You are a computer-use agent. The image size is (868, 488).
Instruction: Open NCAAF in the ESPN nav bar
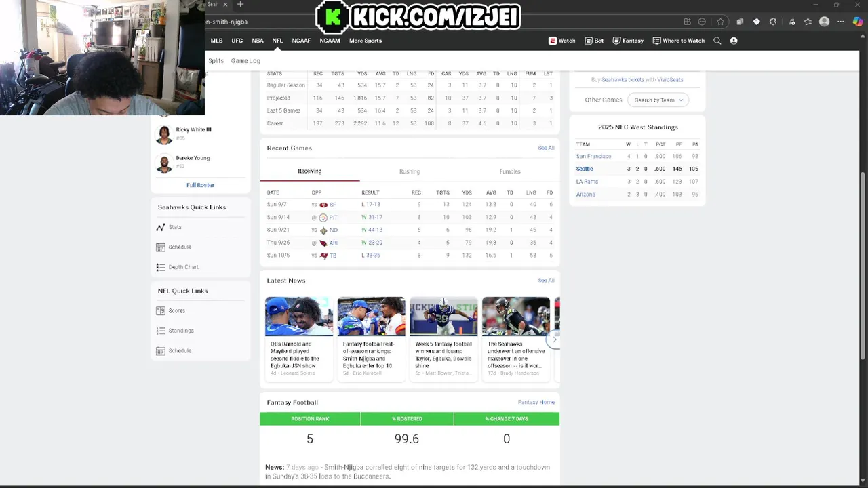[301, 41]
